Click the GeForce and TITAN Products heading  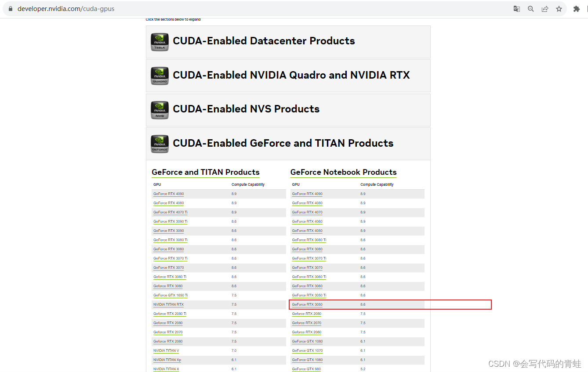pyautogui.click(x=206, y=172)
